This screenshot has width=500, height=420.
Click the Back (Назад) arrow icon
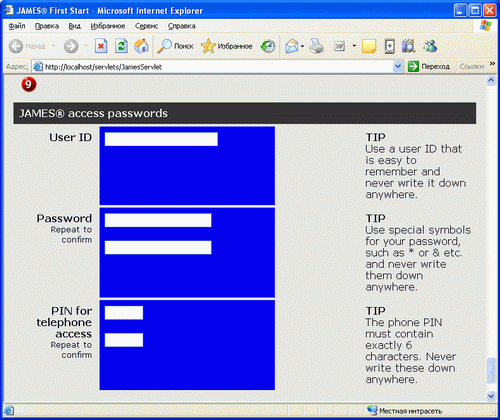(x=16, y=46)
